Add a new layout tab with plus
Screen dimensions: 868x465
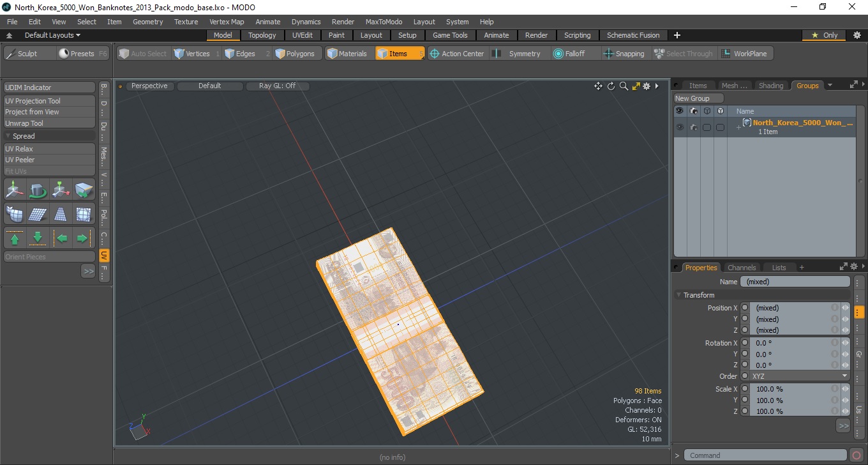point(677,35)
